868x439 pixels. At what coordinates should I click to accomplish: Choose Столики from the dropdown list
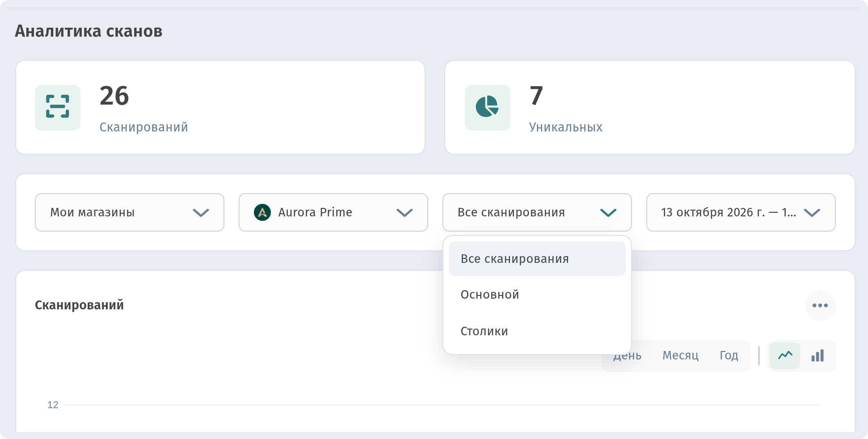[x=537, y=331]
